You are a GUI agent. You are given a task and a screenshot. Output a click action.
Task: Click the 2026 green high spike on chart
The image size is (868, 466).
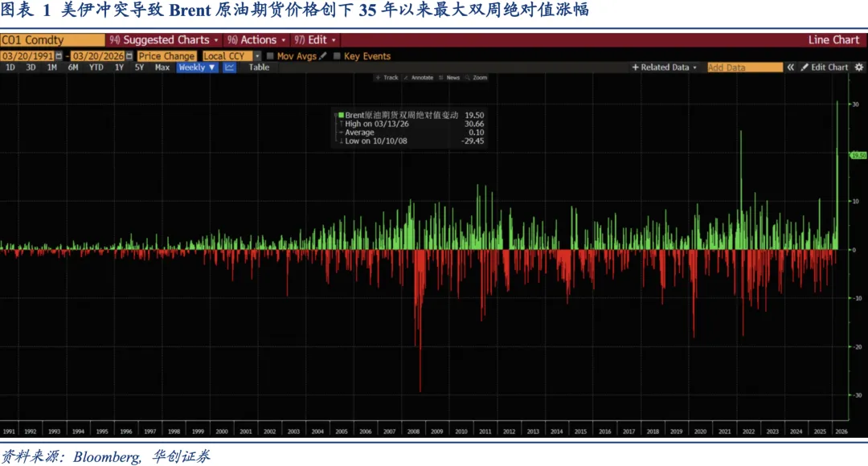point(837,175)
